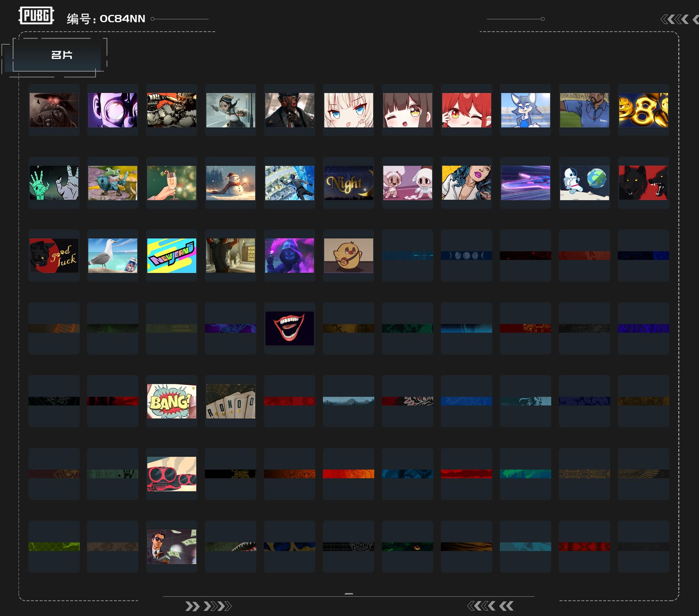
Task: Select the skydiving soldier nameplate
Action: tap(290, 183)
